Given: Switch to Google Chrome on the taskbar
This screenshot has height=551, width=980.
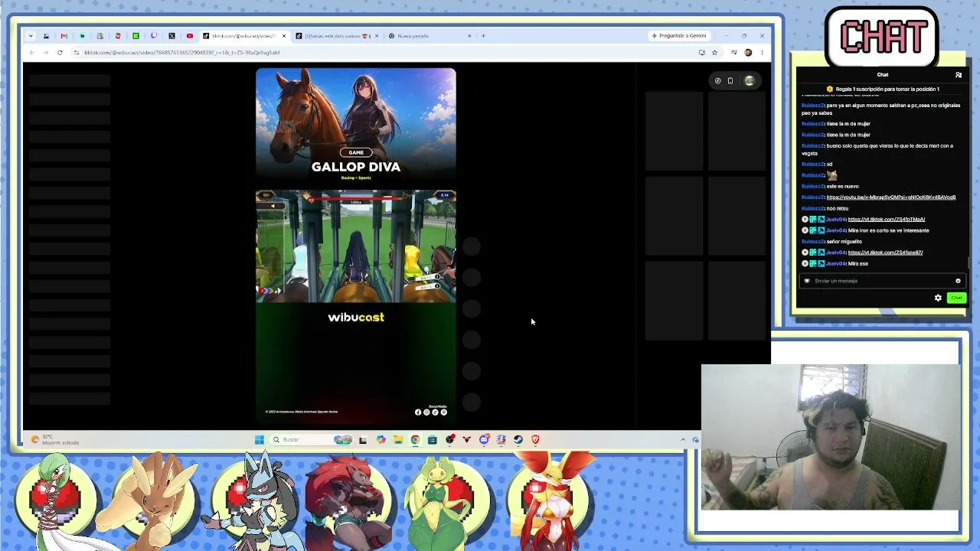Looking at the screenshot, I should click(x=415, y=439).
